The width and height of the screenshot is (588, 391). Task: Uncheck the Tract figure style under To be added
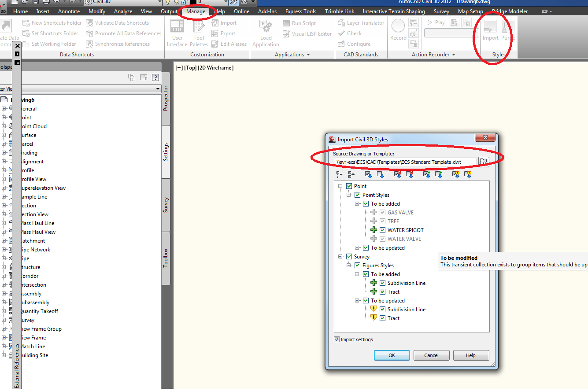pyautogui.click(x=381, y=291)
